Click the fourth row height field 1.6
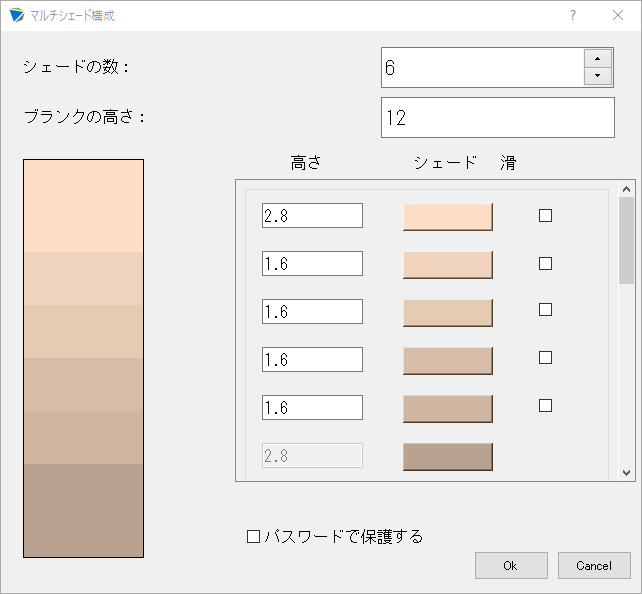Viewport: 642px width, 594px height. click(312, 359)
